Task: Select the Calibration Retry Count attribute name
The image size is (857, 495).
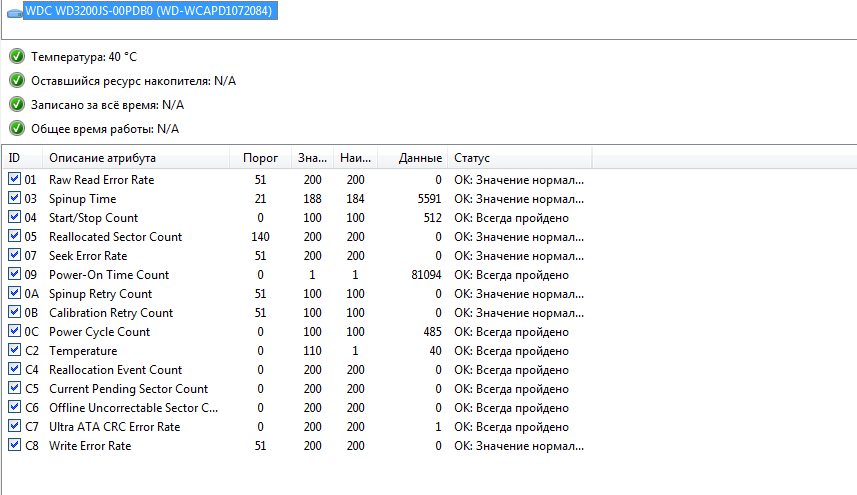Action: 111,313
